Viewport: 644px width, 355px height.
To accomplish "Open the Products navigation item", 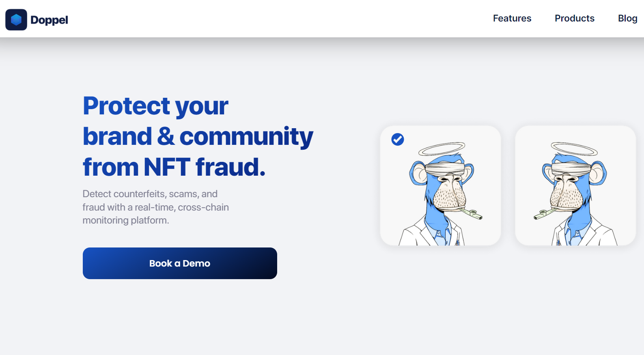I will (575, 18).
